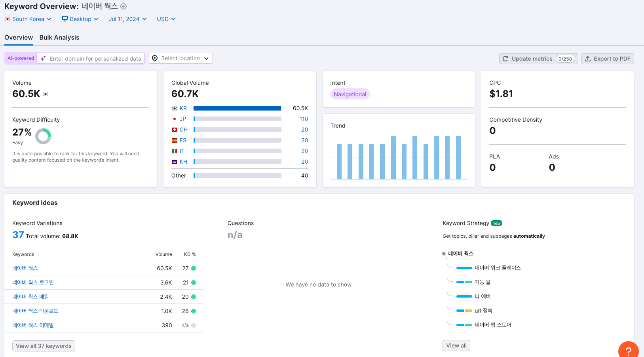Select the Overview tab
This screenshot has height=357, width=644.
coord(19,37)
